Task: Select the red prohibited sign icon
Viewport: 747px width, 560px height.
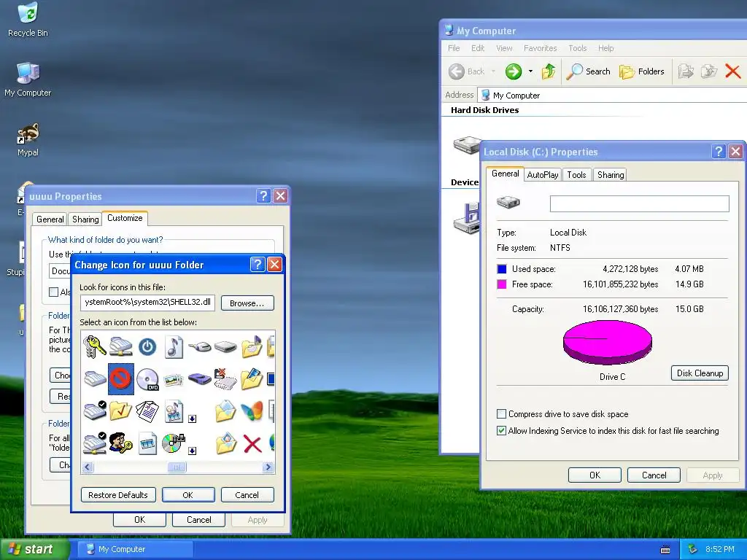Action: [121, 379]
